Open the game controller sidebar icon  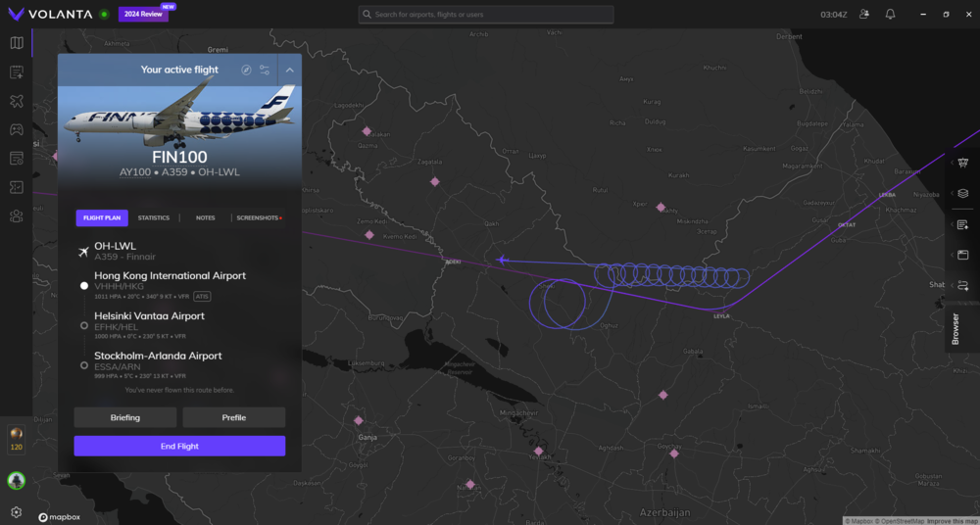pyautogui.click(x=16, y=129)
